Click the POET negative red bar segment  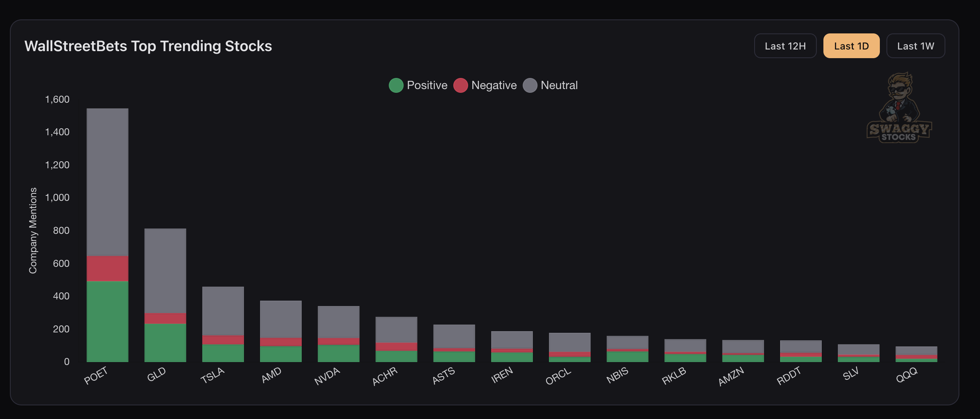click(x=108, y=268)
